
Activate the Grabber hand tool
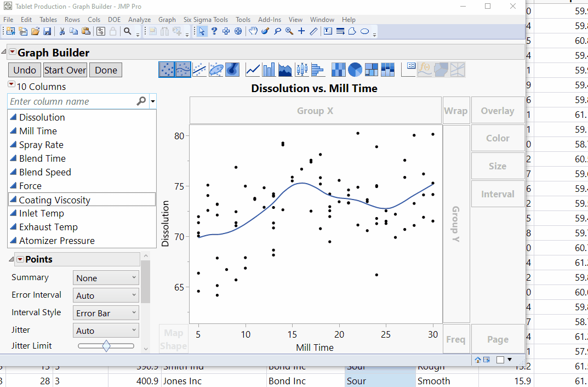pyautogui.click(x=253, y=31)
